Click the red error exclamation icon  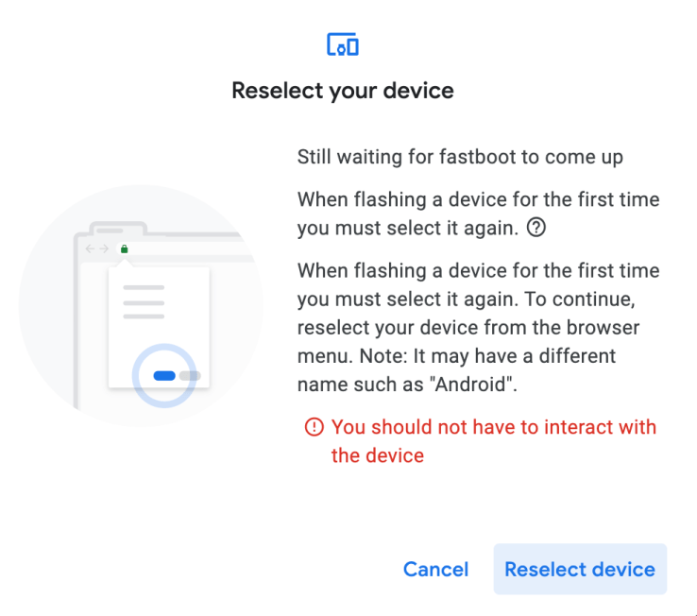(314, 428)
